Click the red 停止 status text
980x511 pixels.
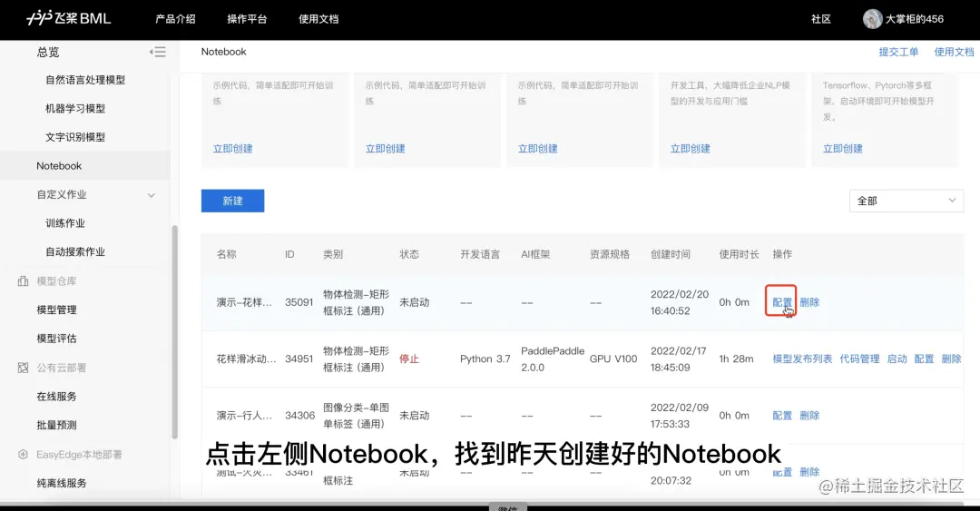(x=409, y=359)
